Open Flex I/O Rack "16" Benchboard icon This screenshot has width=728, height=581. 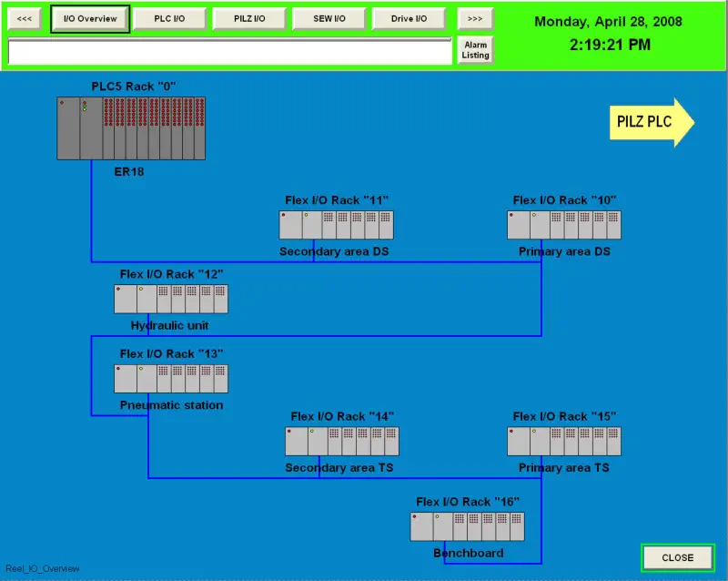(x=468, y=526)
